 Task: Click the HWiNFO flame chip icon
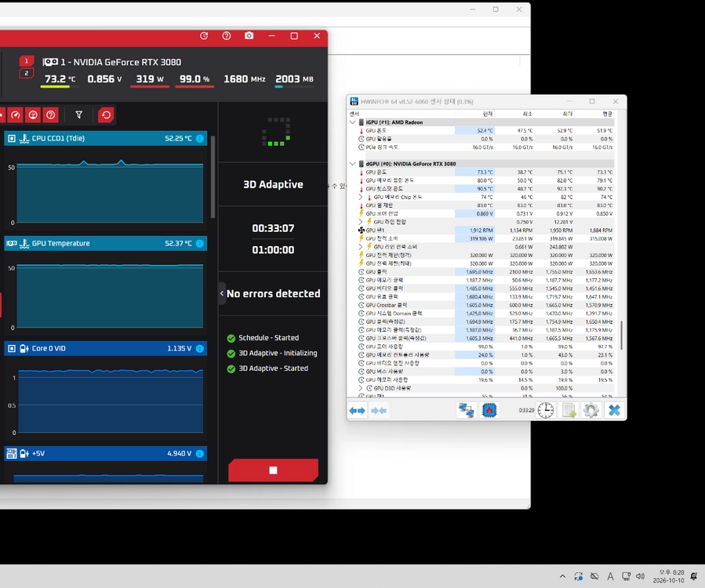489,410
